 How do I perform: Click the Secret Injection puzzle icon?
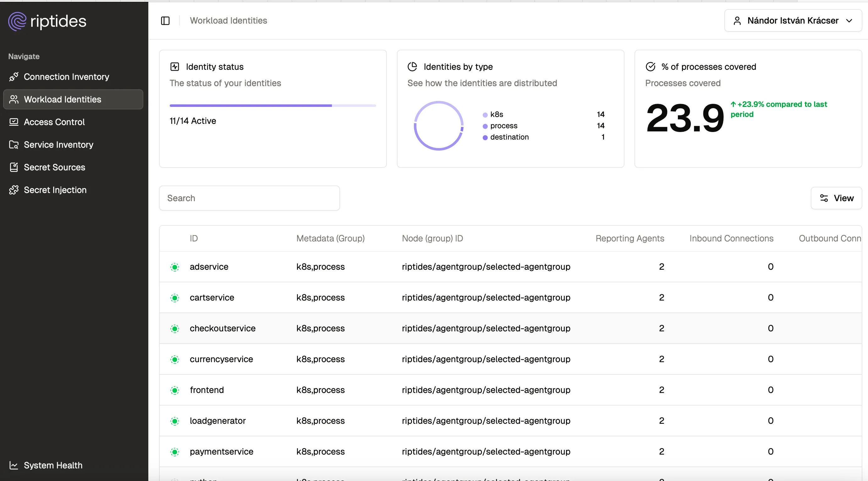pos(14,190)
